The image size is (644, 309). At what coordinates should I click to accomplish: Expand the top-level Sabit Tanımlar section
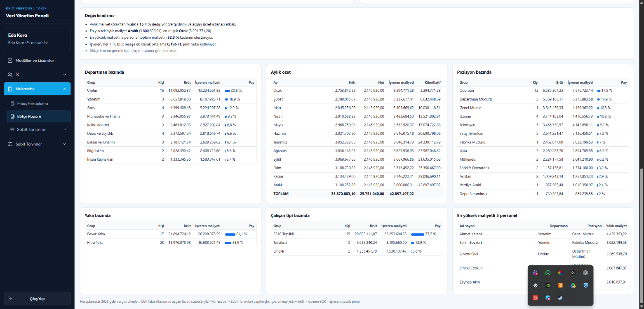pyautogui.click(x=37, y=144)
